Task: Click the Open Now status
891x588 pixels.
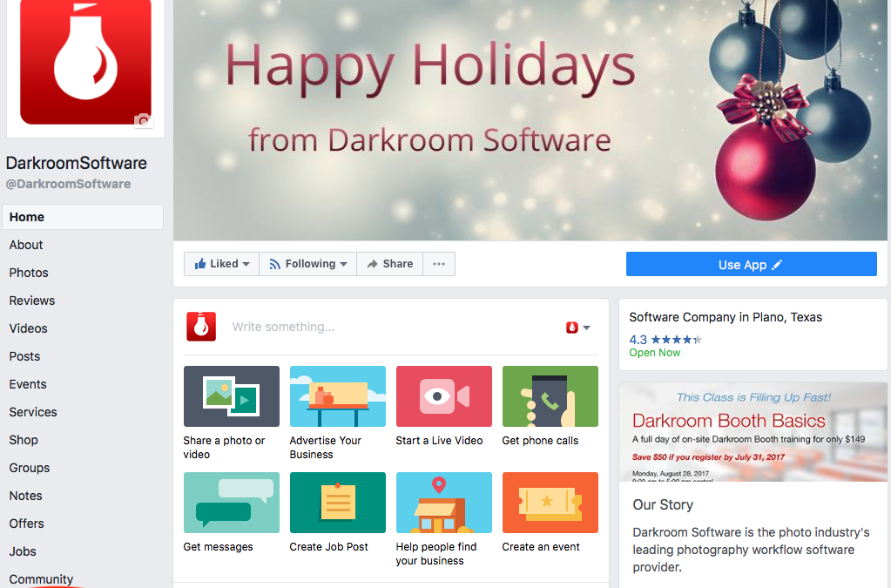Action: pos(655,353)
